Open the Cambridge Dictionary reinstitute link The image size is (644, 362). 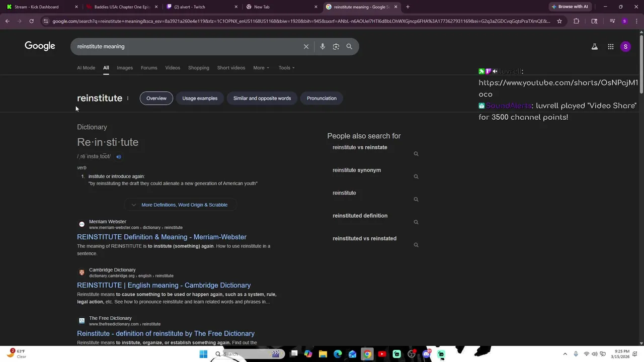pyautogui.click(x=164, y=285)
